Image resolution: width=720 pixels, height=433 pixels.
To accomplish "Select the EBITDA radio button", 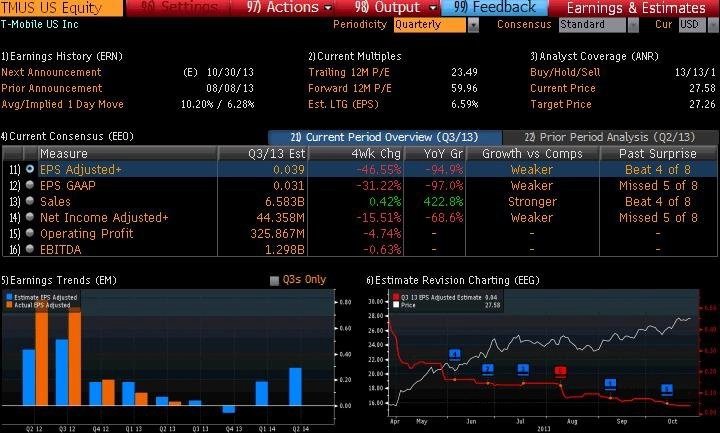I will click(30, 249).
